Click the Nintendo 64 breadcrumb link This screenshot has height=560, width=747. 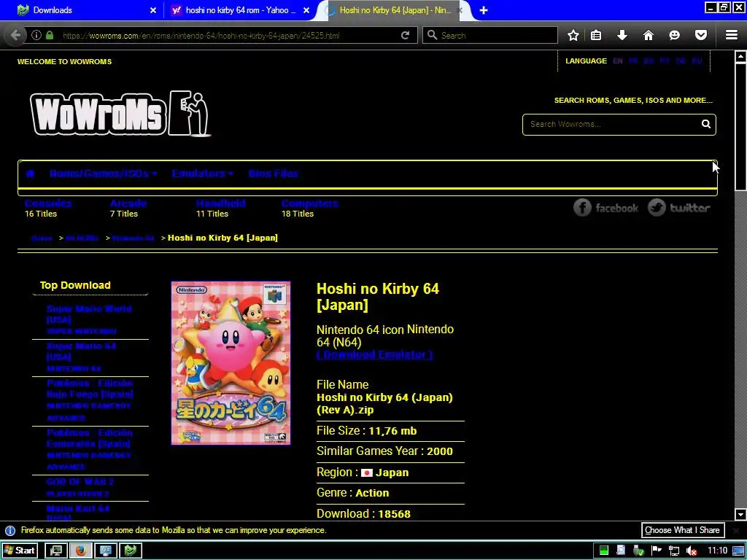click(x=133, y=238)
